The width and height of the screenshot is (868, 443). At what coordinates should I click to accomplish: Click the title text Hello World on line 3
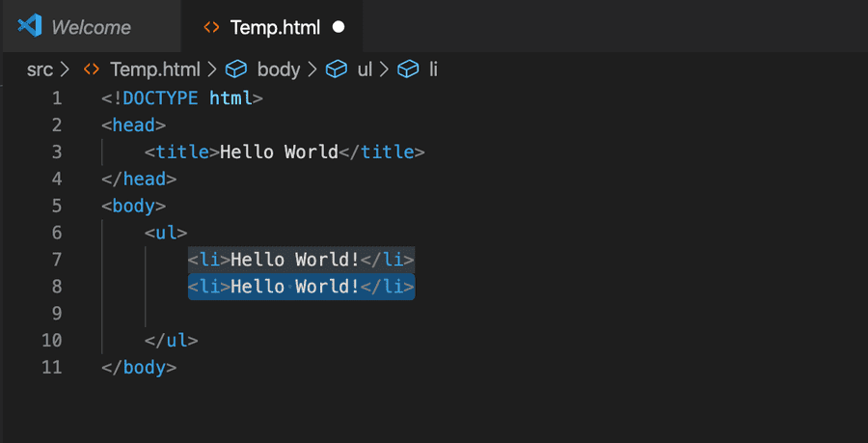279,152
